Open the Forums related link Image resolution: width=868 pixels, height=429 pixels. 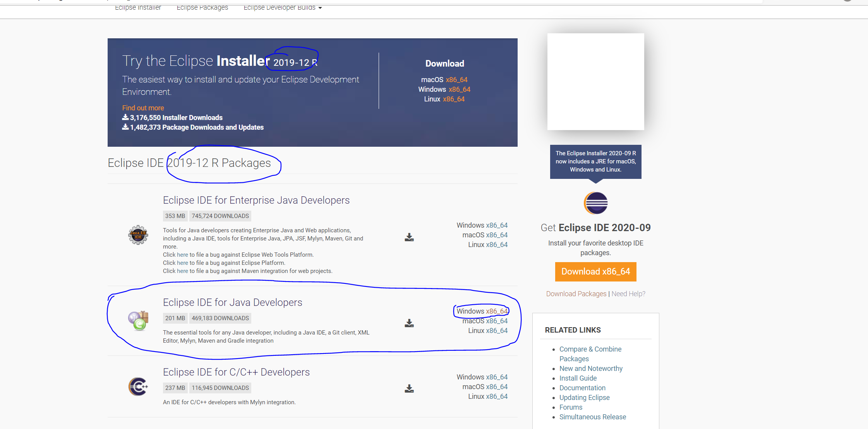[571, 407]
